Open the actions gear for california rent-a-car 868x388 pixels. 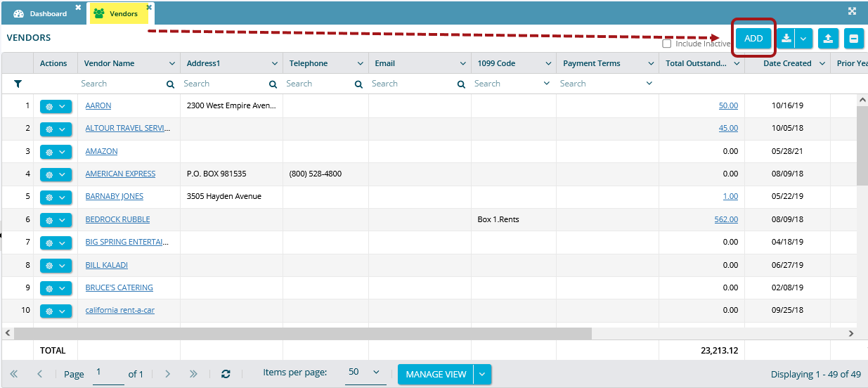(56, 311)
